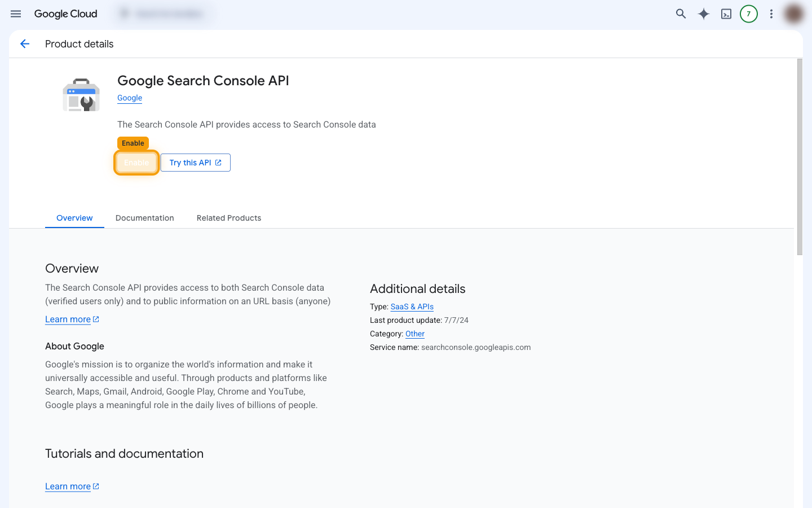The height and width of the screenshot is (508, 812).
Task: Click the blurred project selector in header
Action: [x=164, y=14]
